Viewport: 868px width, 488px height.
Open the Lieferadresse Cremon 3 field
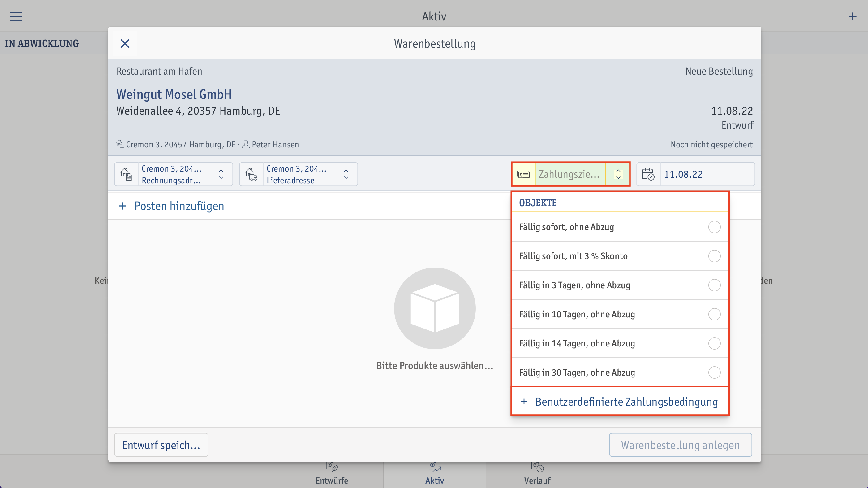[298, 174]
